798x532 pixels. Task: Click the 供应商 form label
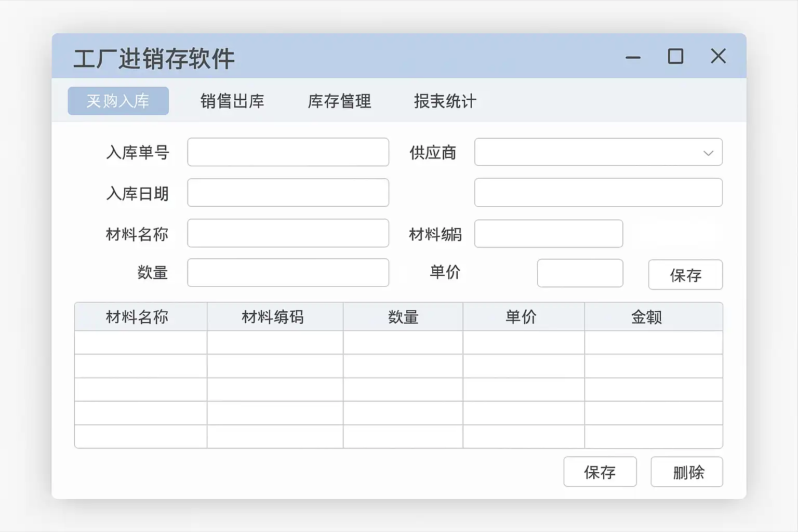pos(433,152)
